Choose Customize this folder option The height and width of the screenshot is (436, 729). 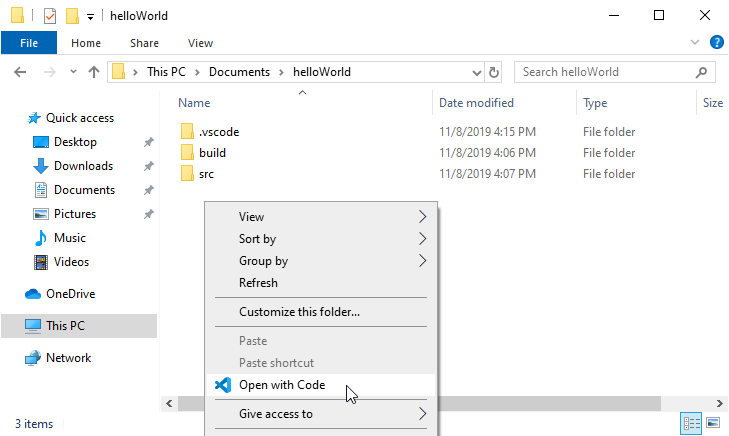299,311
